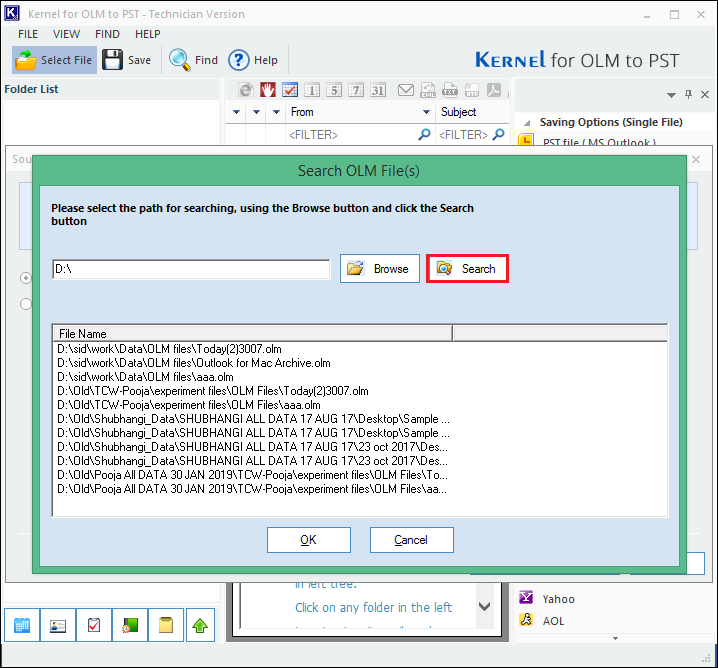Expand saving options list down arrow

[615, 638]
